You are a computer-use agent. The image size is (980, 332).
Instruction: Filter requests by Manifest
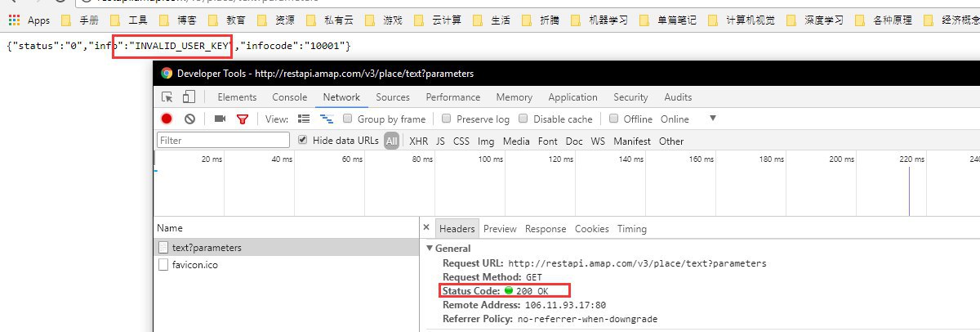(x=632, y=141)
